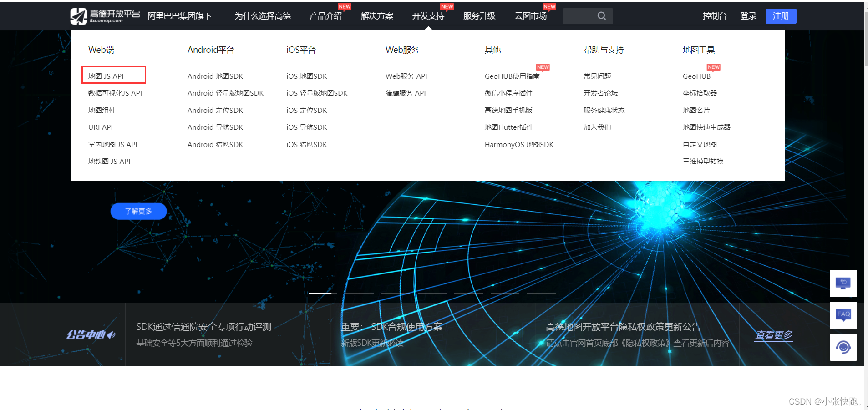Select 地图 JS API
Screen dimensions: 868x410
tap(106, 76)
